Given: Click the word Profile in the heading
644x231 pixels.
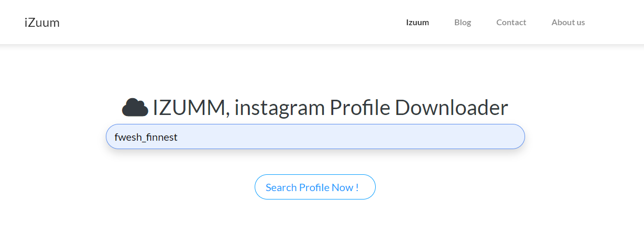Looking at the screenshot, I should (x=359, y=108).
